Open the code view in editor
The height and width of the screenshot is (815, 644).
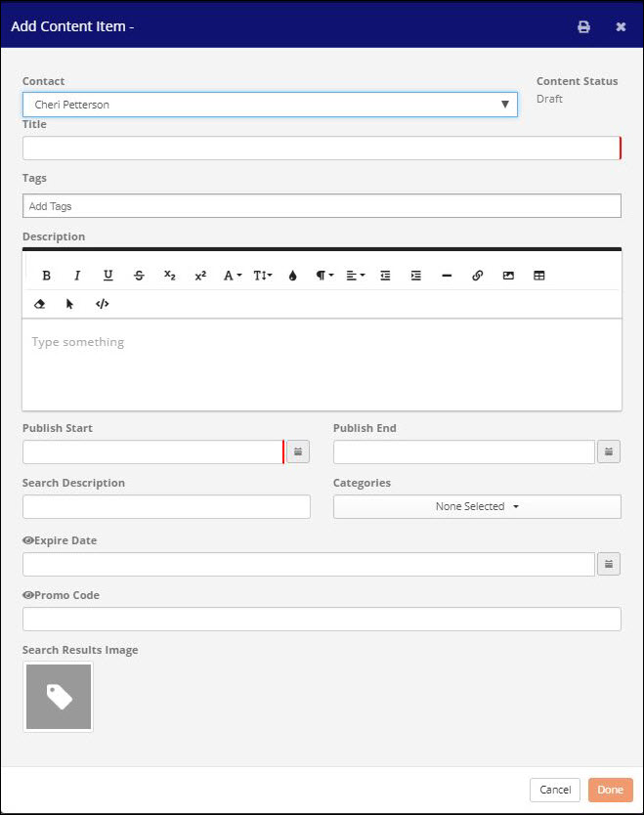pos(102,304)
